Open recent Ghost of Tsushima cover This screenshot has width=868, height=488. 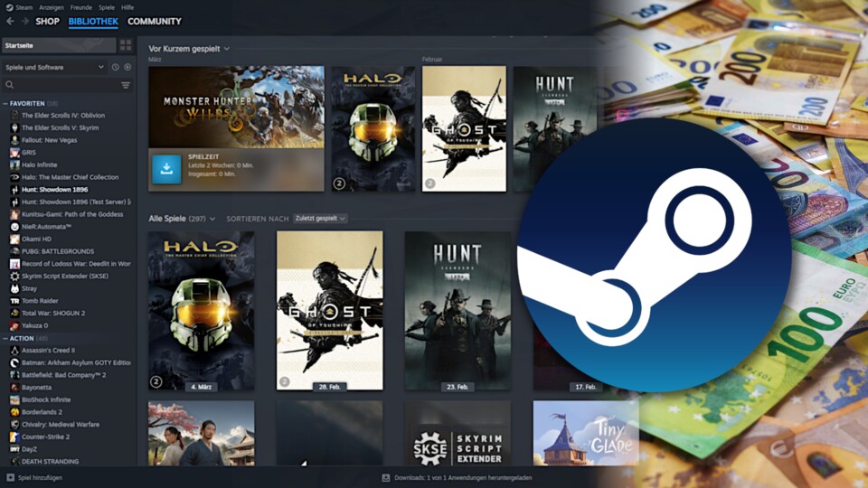pyautogui.click(x=464, y=129)
